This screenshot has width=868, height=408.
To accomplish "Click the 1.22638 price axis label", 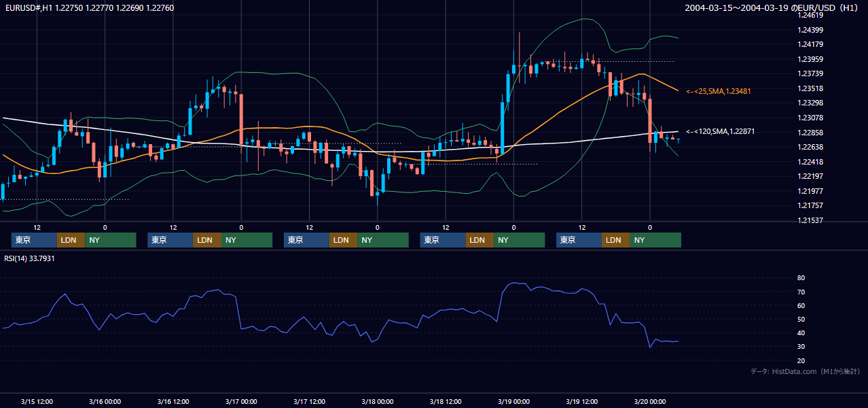I will pyautogui.click(x=811, y=147).
